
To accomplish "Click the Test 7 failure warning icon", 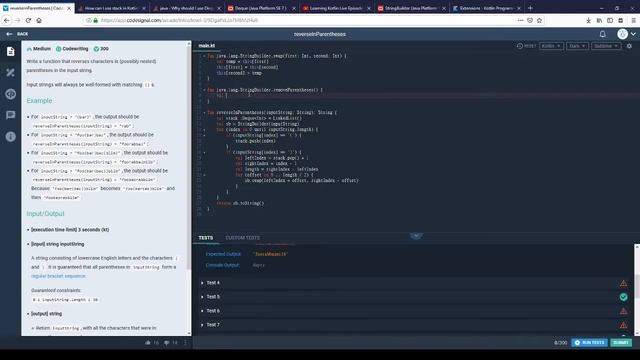I will [623, 325].
